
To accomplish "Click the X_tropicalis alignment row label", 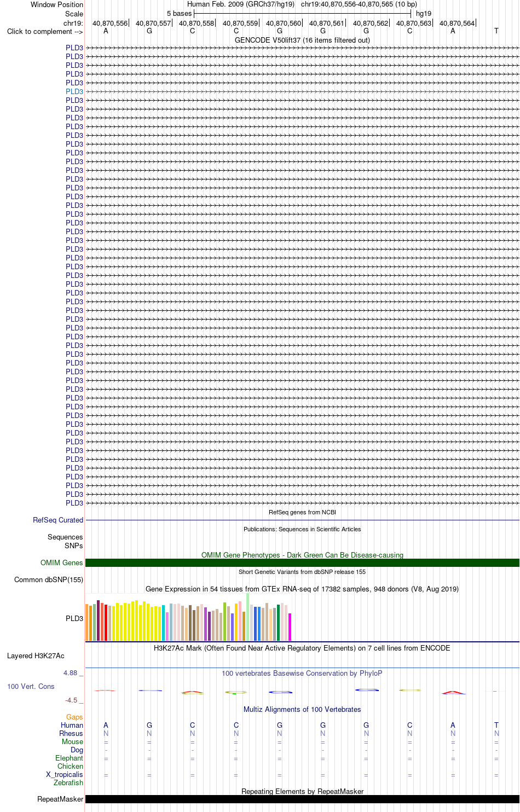I will [x=65, y=774].
